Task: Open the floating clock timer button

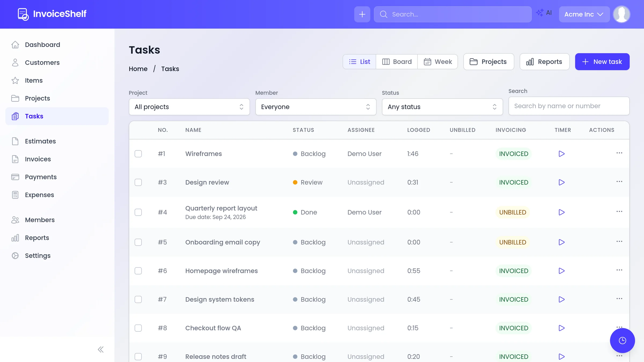Action: coord(622,340)
